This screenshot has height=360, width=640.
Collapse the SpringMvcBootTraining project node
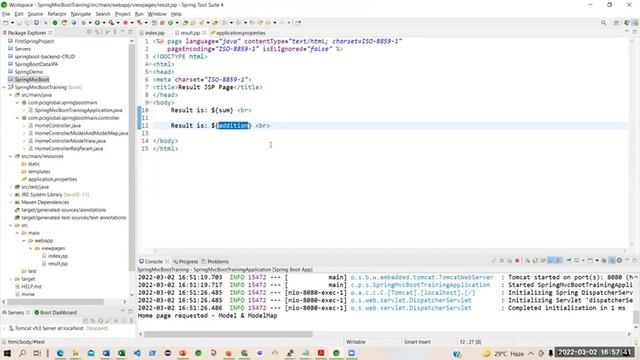4,87
